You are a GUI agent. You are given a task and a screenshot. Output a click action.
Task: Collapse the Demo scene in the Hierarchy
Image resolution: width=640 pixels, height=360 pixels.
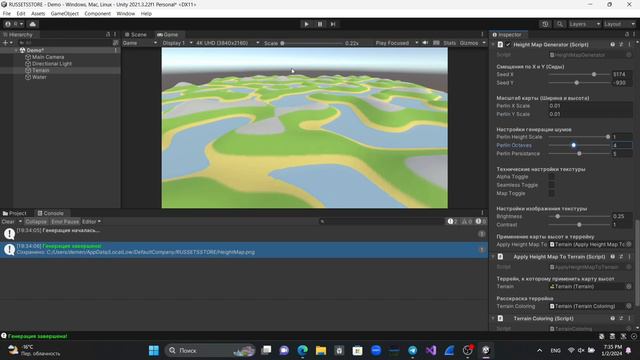click(16, 50)
